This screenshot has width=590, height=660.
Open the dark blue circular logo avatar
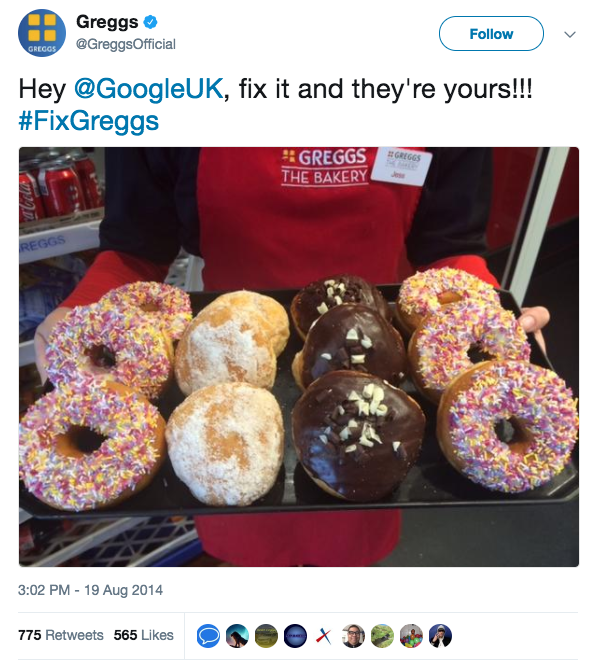click(295, 635)
